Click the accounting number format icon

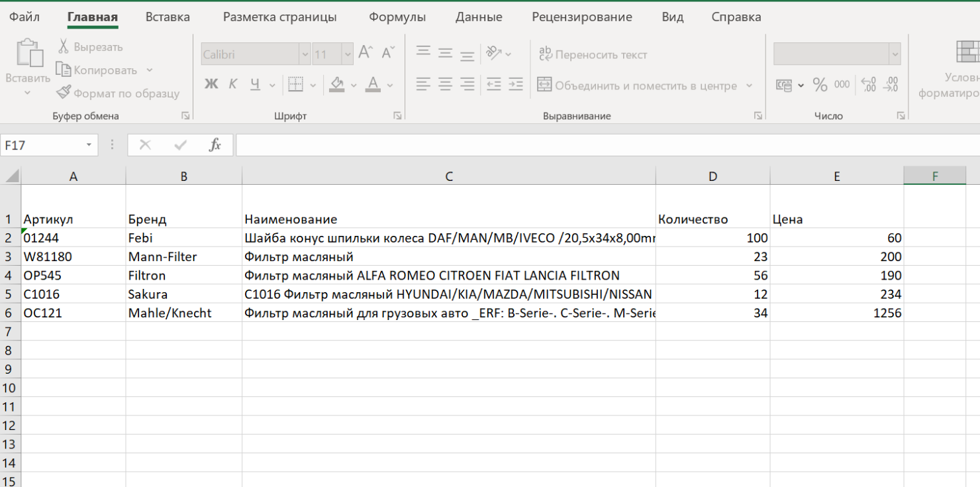click(784, 85)
